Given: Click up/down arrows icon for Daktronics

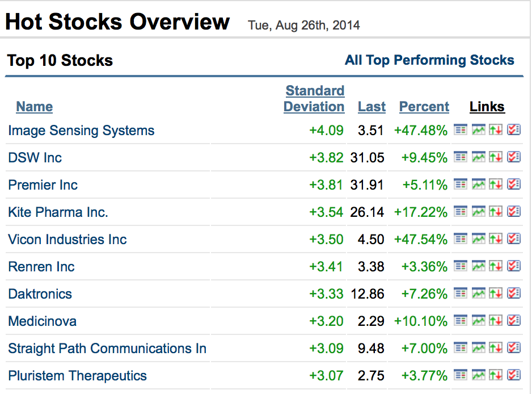Looking at the screenshot, I should point(496,293).
